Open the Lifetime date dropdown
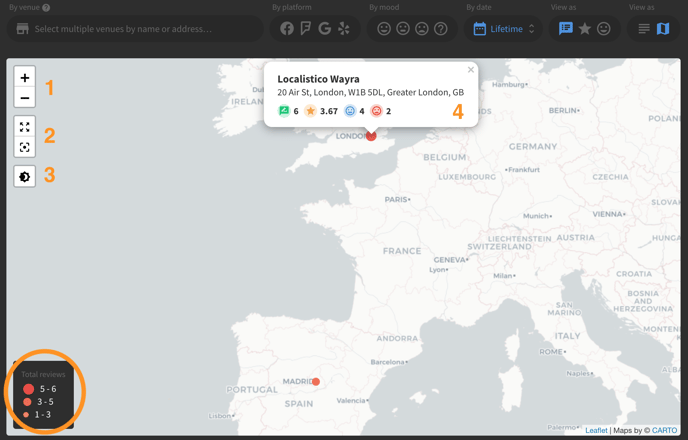The width and height of the screenshot is (688, 440). [503, 29]
